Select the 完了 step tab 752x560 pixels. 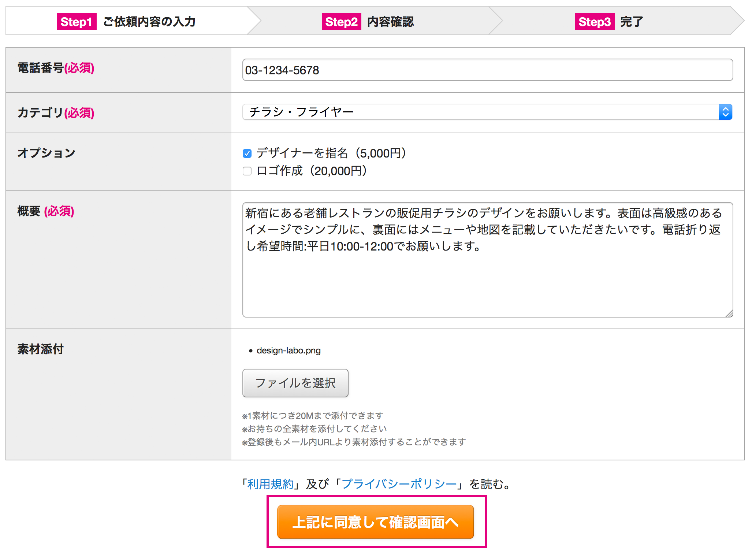(x=632, y=22)
